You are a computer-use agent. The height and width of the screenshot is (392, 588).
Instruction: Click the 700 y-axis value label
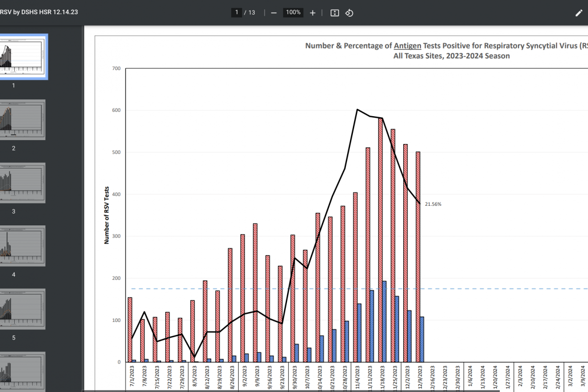pos(116,68)
